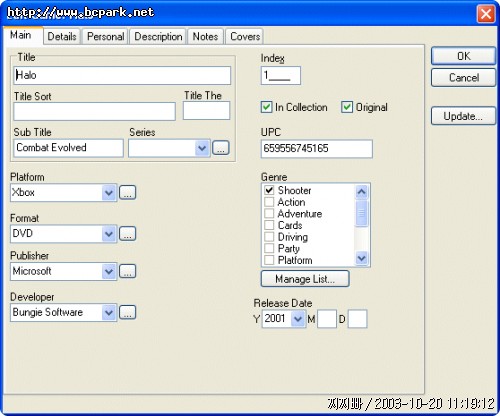The height and width of the screenshot is (416, 500).
Task: Check the Driving genre box
Action: (x=269, y=237)
